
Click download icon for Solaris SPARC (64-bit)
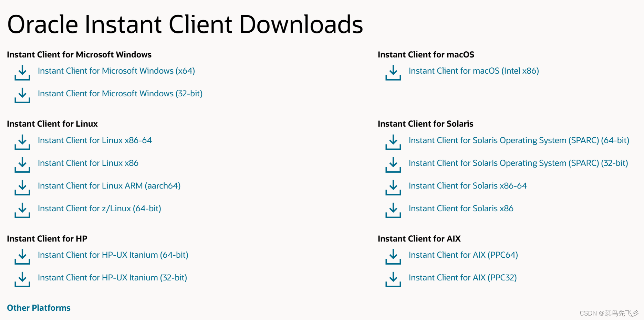point(393,142)
